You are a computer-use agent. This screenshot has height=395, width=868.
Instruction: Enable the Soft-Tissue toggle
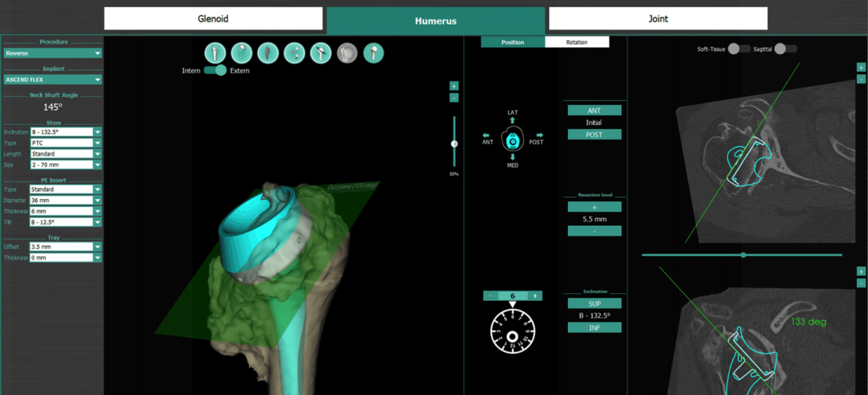739,49
